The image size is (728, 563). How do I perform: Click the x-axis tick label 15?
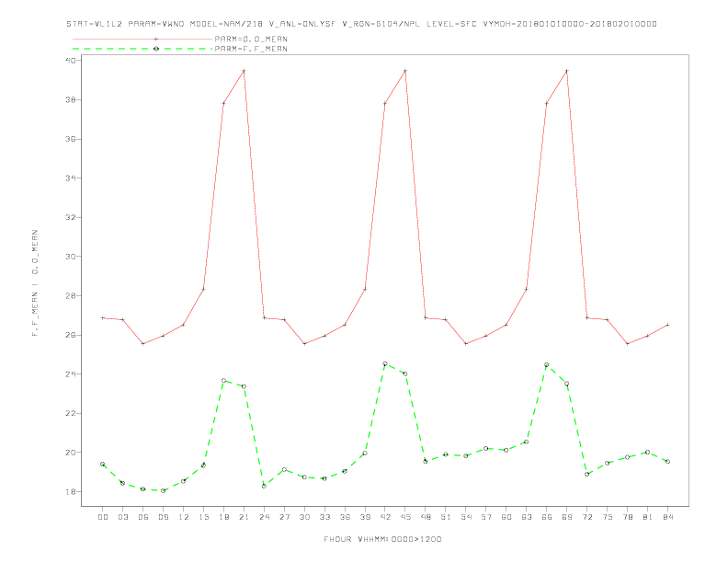coord(203,517)
